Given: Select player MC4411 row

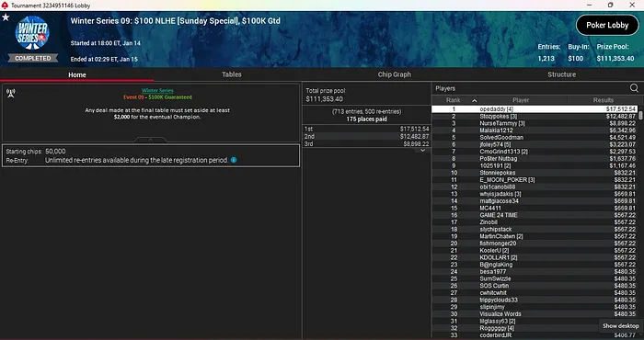Looking at the screenshot, I should [535, 208].
